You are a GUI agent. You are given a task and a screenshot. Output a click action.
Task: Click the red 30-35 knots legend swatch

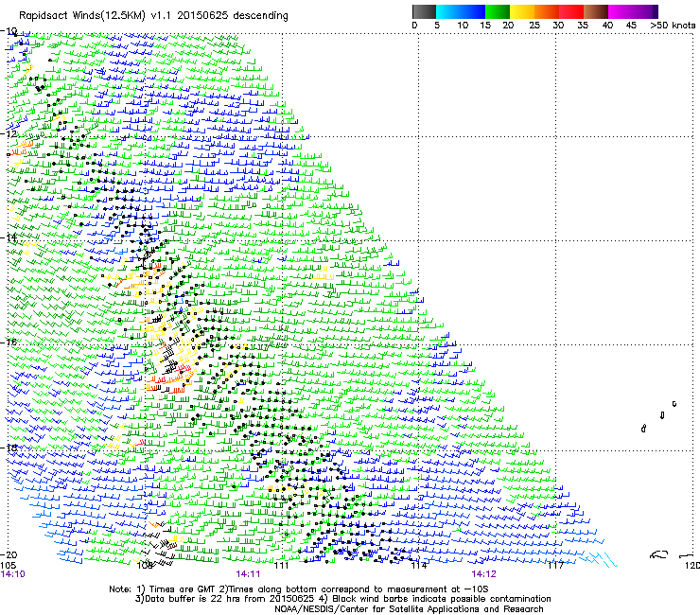(x=571, y=11)
